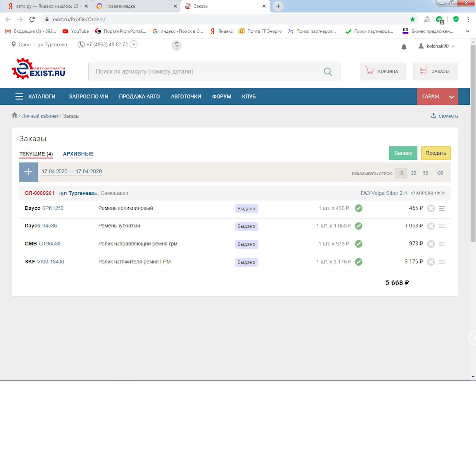
Task: Open the Почта ГТ Энерго bookmark
Action: [x=260, y=31]
